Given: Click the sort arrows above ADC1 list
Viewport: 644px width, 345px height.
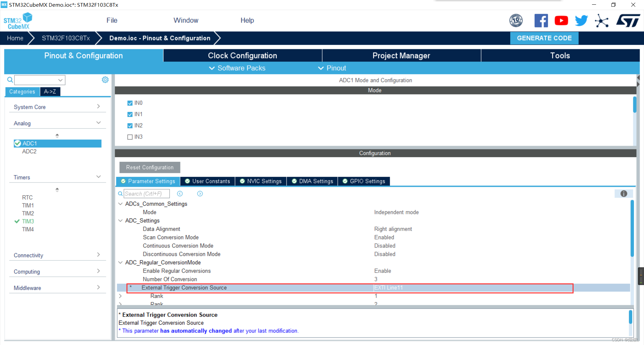Looking at the screenshot, I should pos(57,136).
